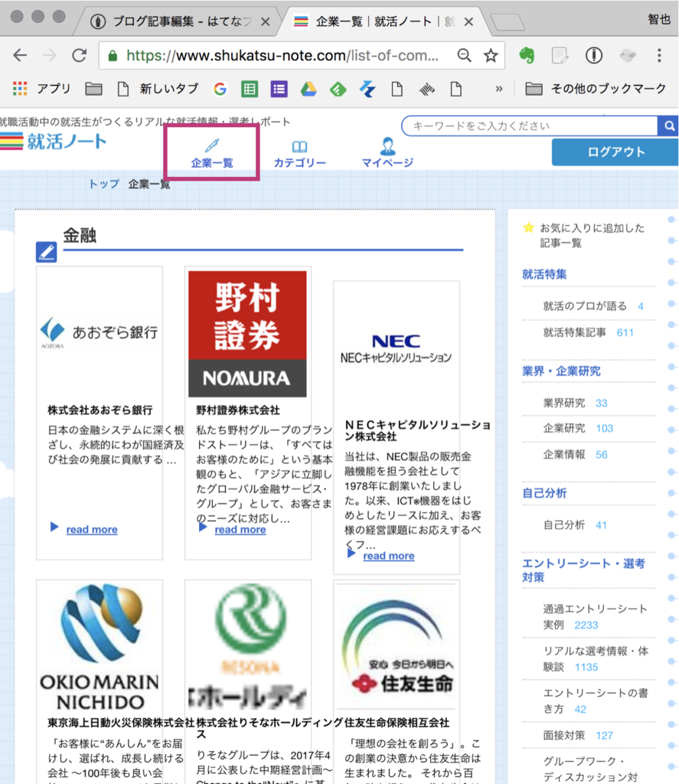This screenshot has width=679, height=784.
Task: Open the カテゴリー navigation item
Action: coord(299,153)
